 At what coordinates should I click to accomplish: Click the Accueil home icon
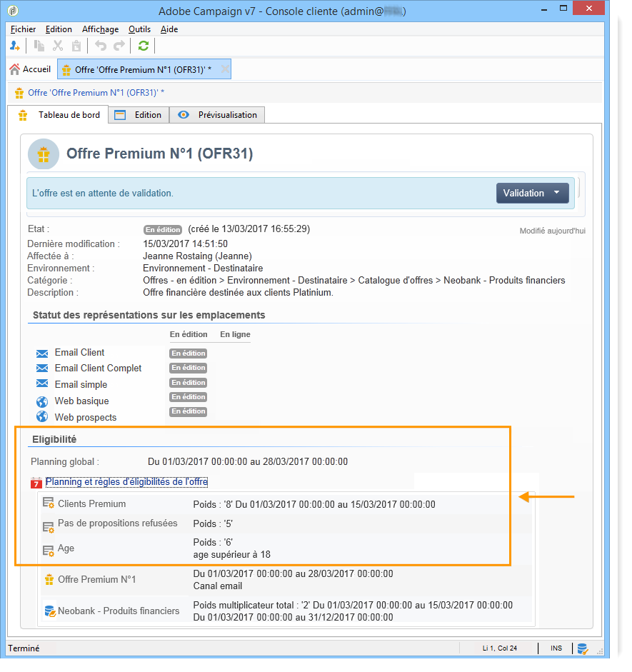click(x=14, y=69)
